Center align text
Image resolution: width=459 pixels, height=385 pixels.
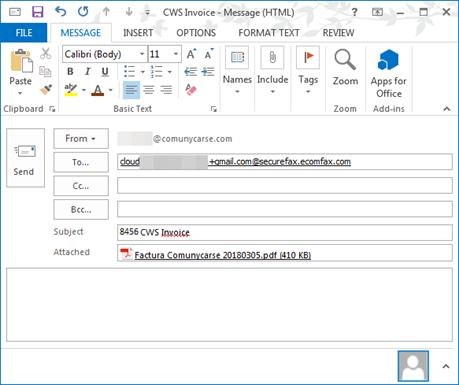(x=149, y=90)
